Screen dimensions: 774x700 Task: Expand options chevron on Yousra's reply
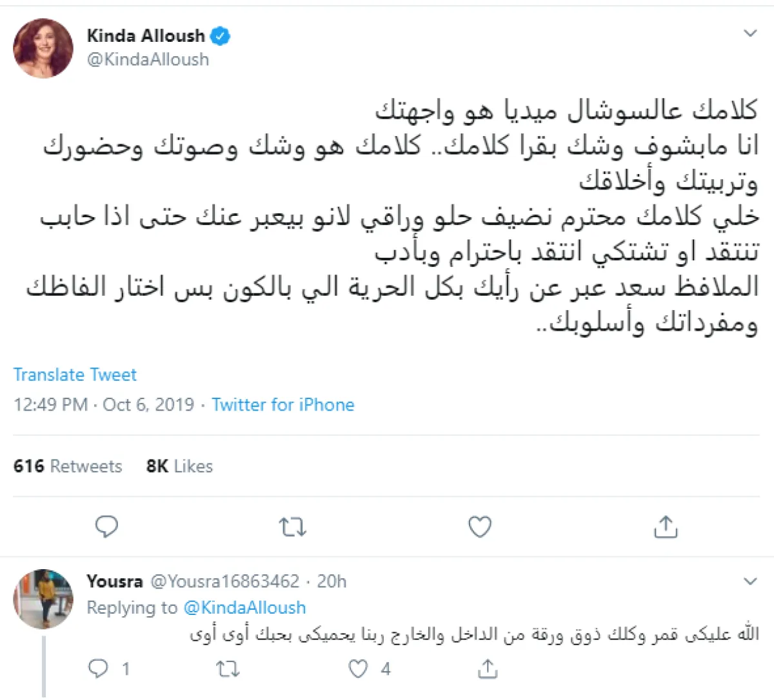(750, 581)
